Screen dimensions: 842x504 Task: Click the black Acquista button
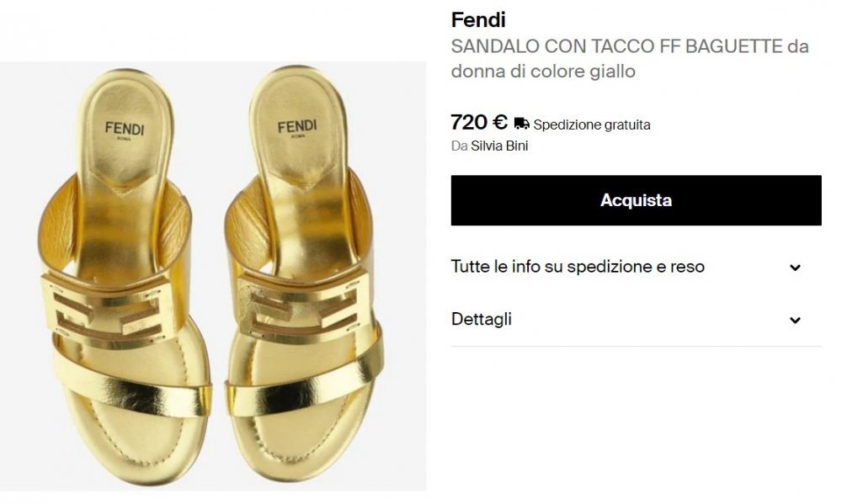click(x=636, y=200)
